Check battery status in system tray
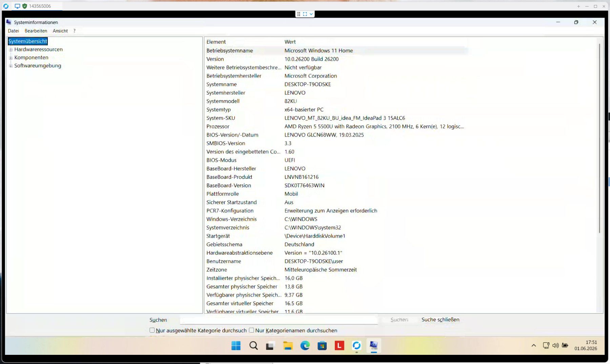 tap(565, 345)
